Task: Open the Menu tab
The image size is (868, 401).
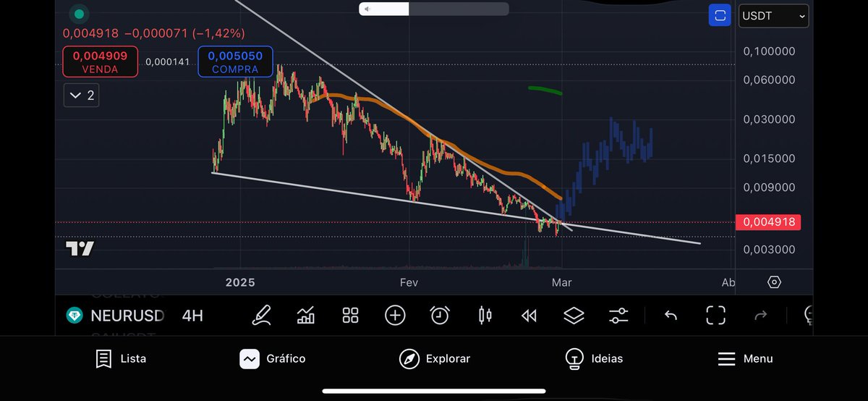Action: pos(745,358)
